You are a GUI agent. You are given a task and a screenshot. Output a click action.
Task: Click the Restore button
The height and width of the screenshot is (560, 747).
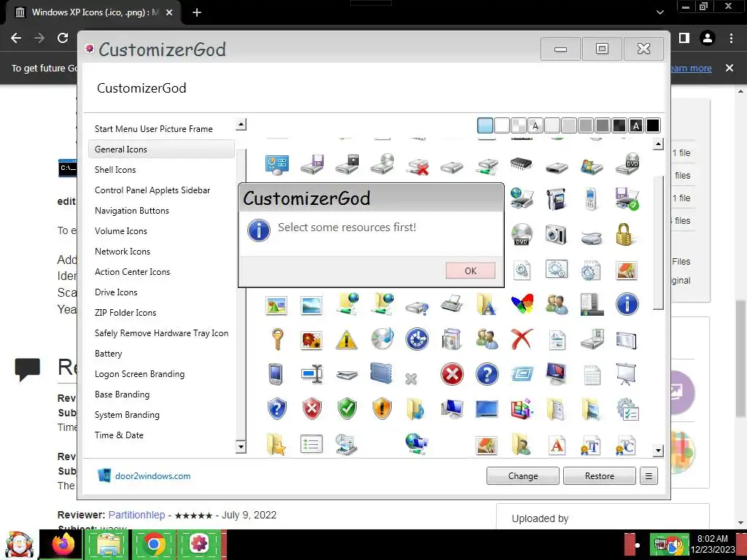600,475
